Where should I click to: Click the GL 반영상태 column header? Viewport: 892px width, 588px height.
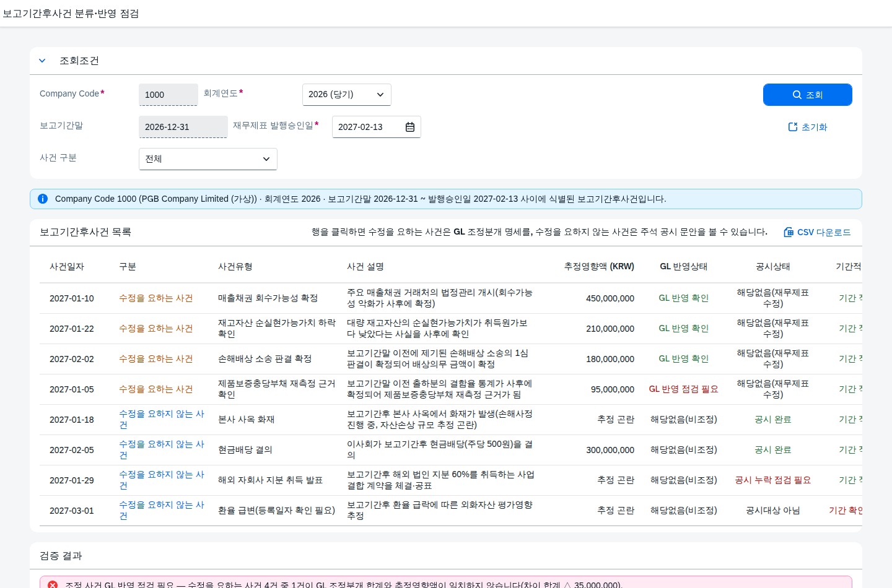(683, 267)
